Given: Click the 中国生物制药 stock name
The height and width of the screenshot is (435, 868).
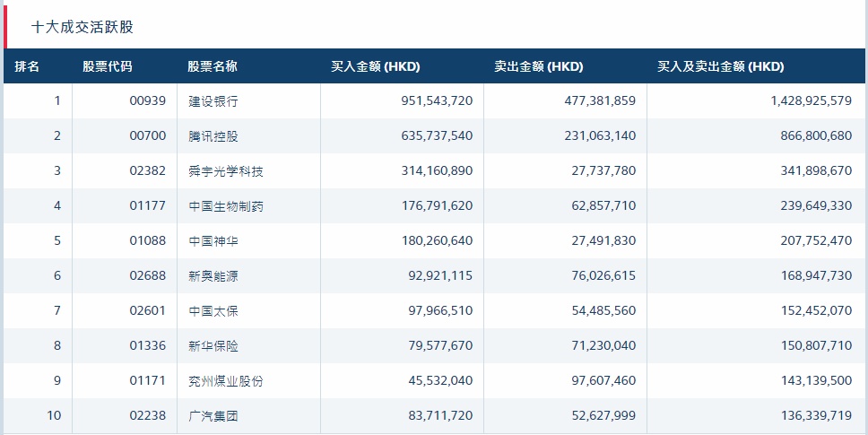Looking at the screenshot, I should pos(226,206).
